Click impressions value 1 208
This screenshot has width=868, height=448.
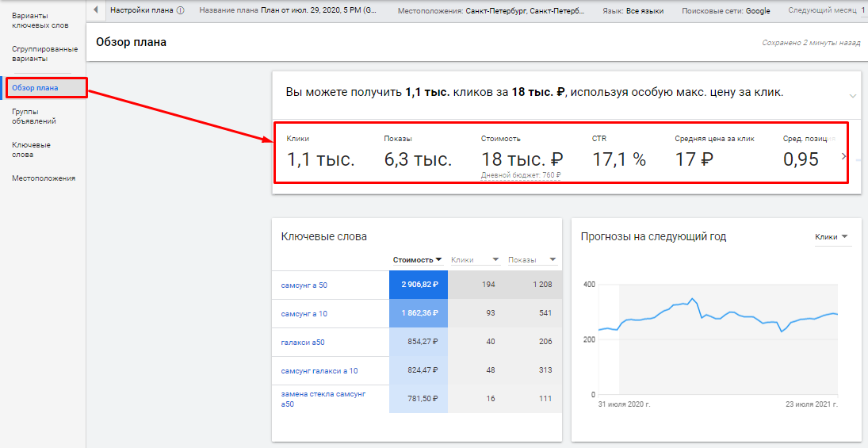(x=542, y=285)
